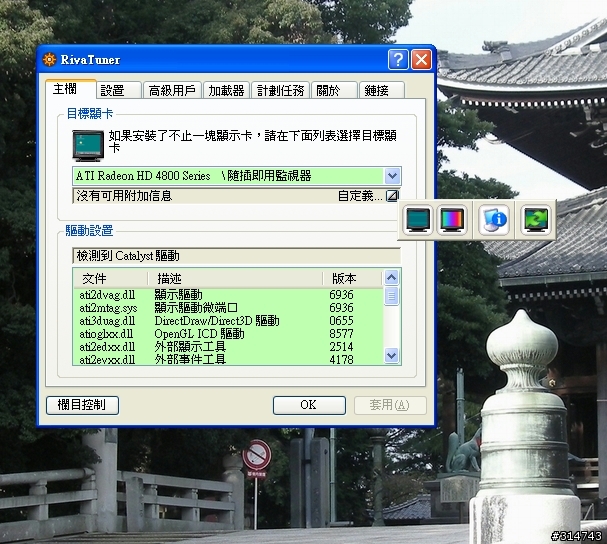The width and height of the screenshot is (607, 544).
Task: Click the 檢測到 Catalyst 驅動 text field
Action: 237,256
